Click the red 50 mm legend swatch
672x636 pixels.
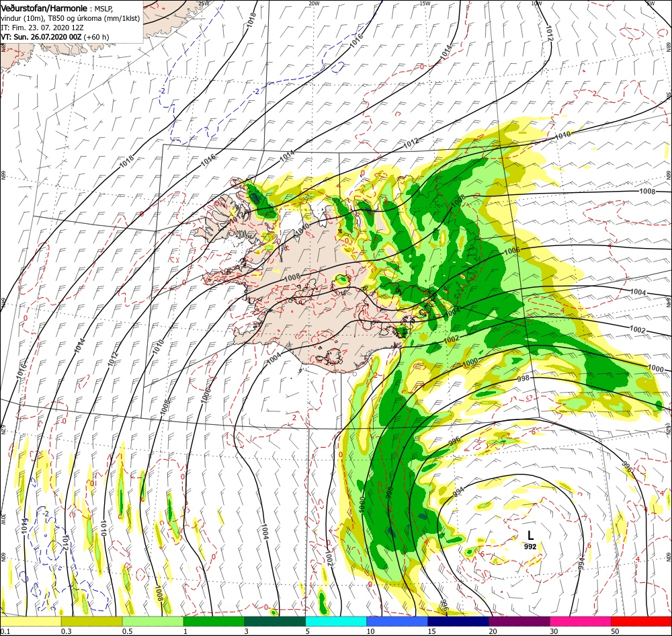(x=641, y=621)
